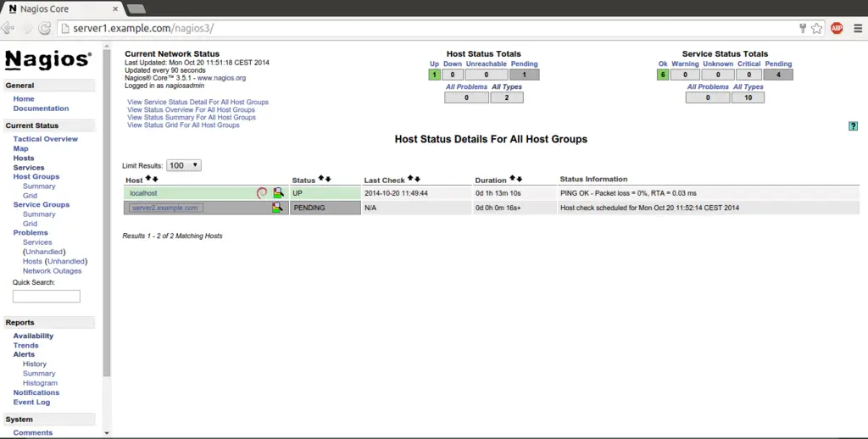Open the server2.example.com host link
Image resolution: width=868 pixels, height=439 pixels.
point(165,208)
